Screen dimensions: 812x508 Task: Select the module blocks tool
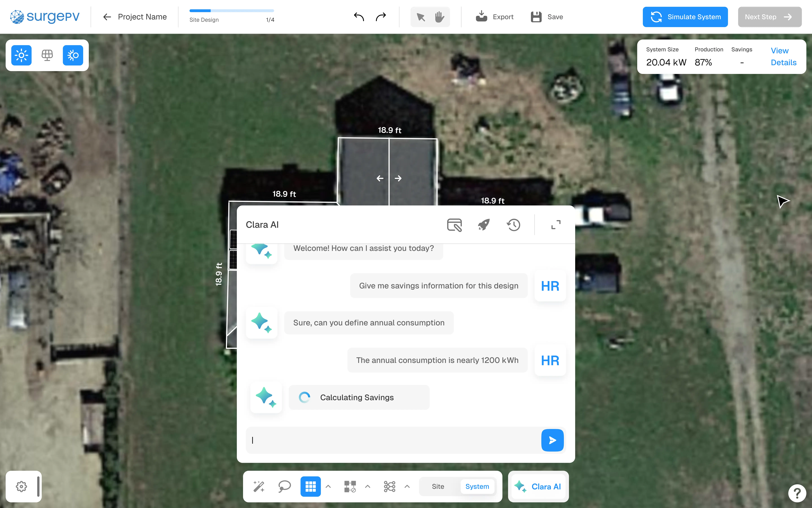(x=350, y=487)
